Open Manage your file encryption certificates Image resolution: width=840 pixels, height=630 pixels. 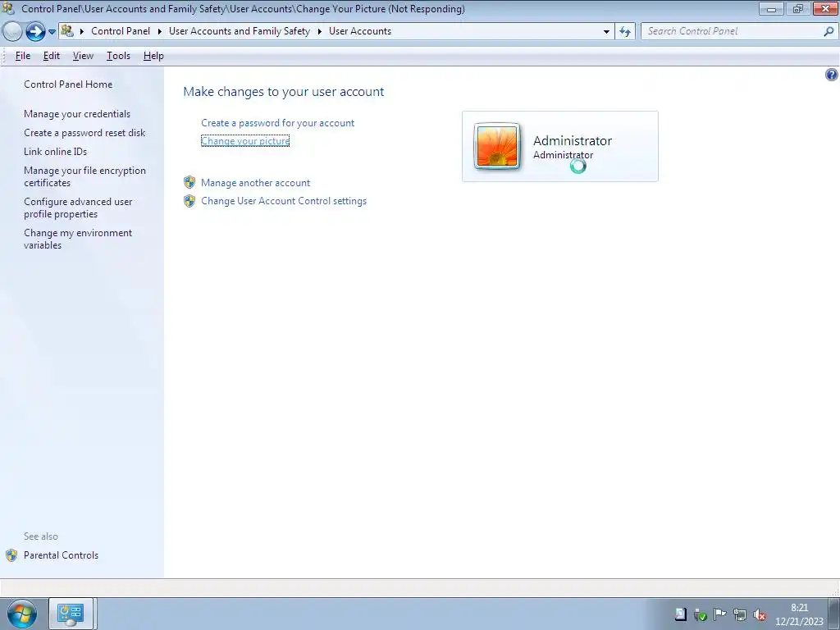click(84, 177)
